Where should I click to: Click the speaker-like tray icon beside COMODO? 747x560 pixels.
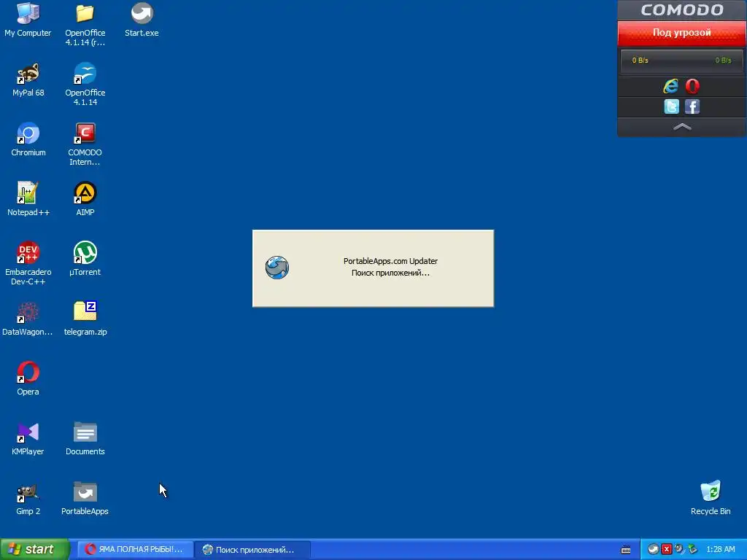click(x=679, y=550)
